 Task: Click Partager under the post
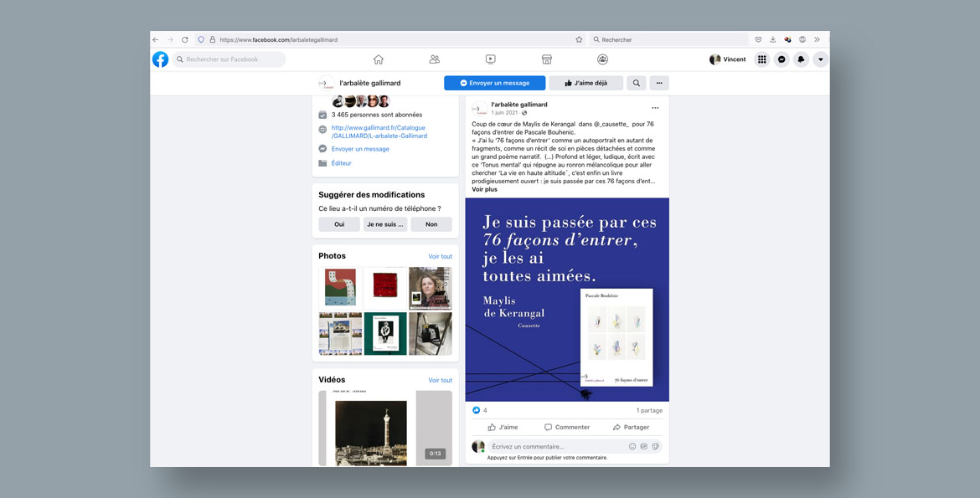point(632,428)
